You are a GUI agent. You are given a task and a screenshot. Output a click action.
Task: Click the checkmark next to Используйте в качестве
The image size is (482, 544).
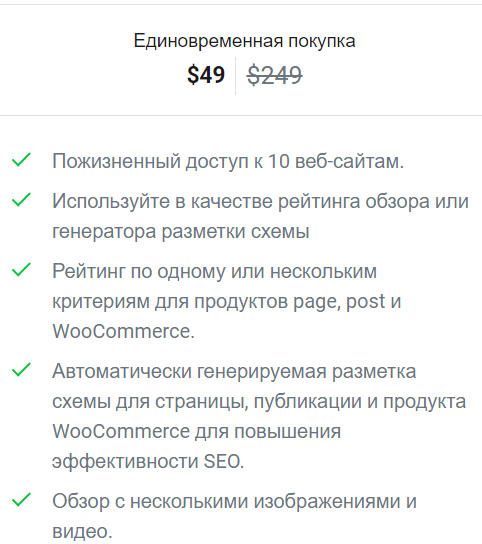tap(21, 200)
